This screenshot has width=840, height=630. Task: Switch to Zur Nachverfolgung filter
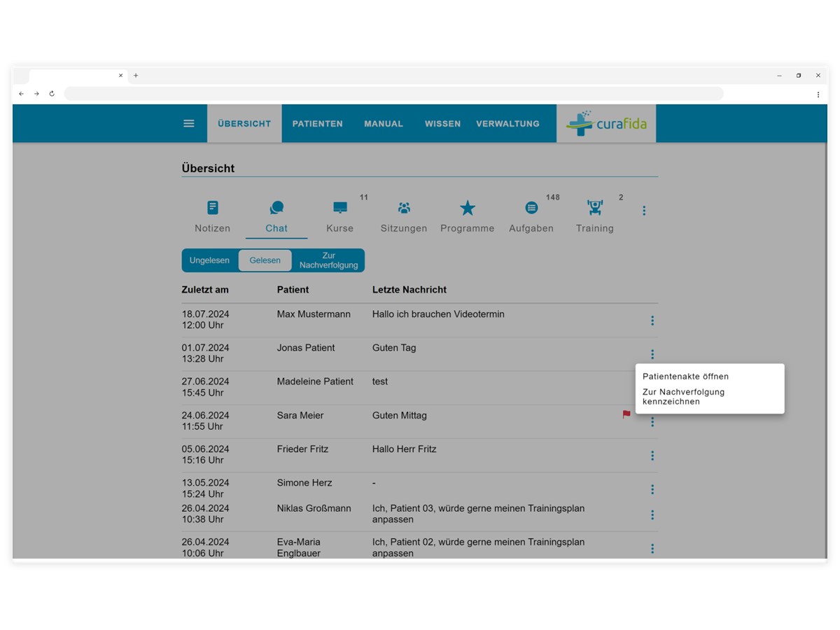tap(328, 260)
